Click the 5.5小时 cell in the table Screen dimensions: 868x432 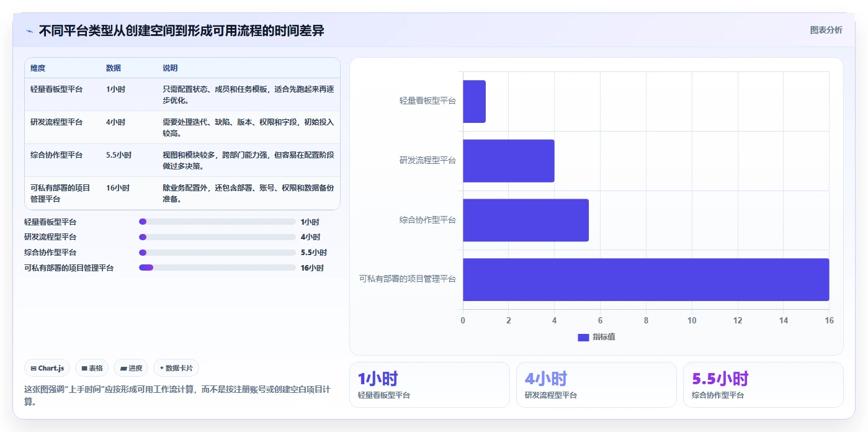click(119, 155)
